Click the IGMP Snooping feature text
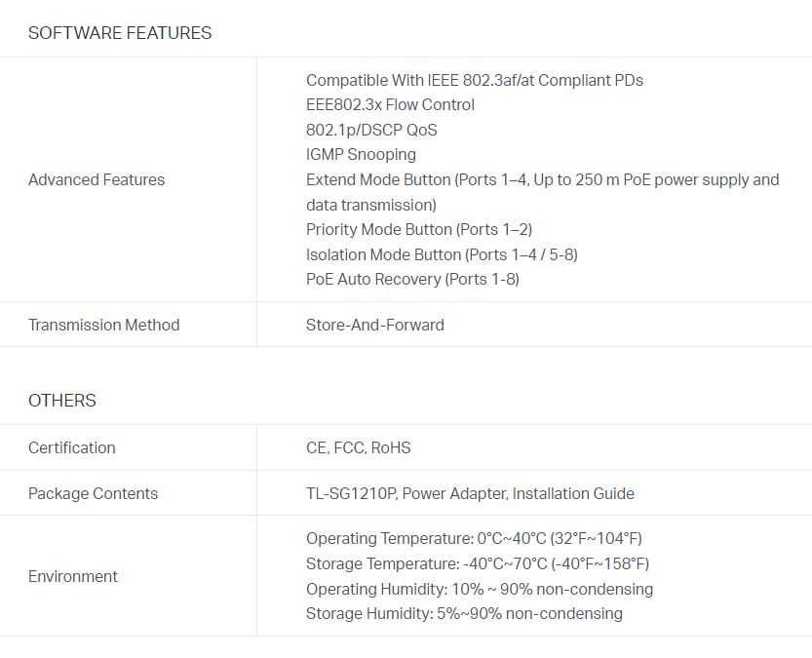This screenshot has height=658, width=812. (361, 154)
